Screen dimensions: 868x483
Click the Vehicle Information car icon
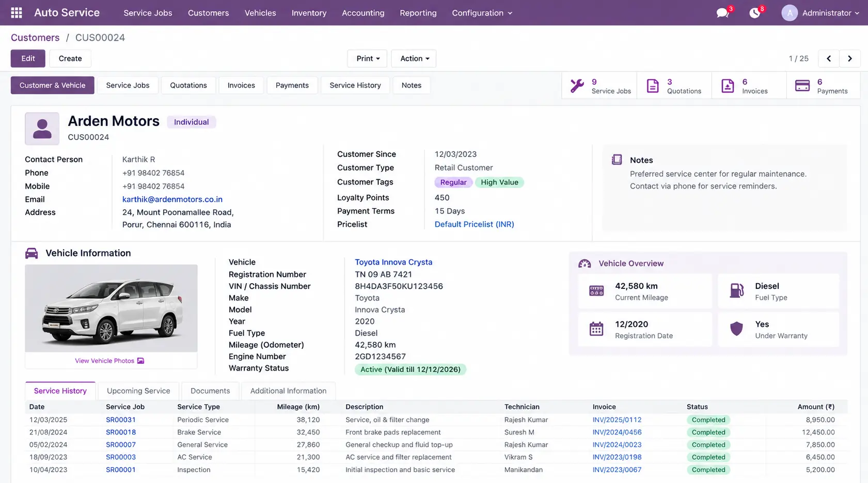coord(31,253)
